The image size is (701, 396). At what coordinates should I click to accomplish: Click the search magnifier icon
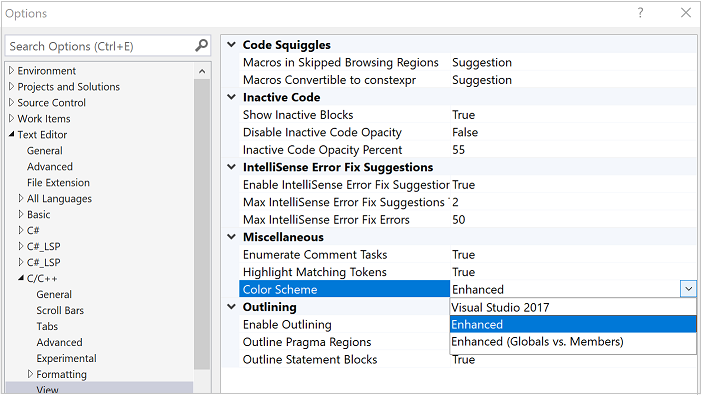click(x=202, y=46)
